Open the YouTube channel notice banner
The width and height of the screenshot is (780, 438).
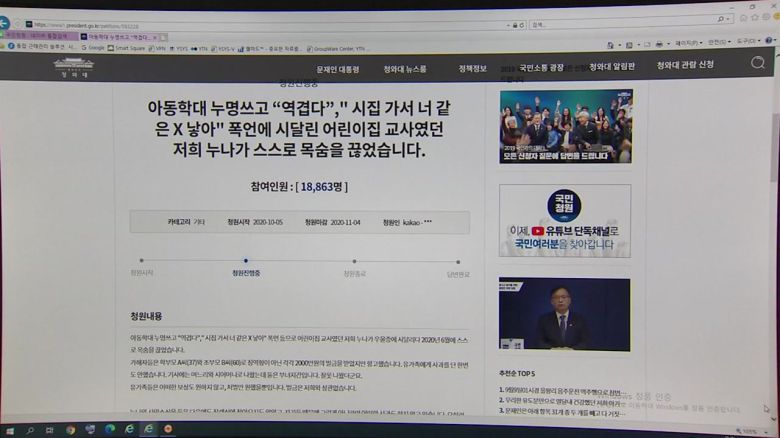pyautogui.click(x=565, y=220)
